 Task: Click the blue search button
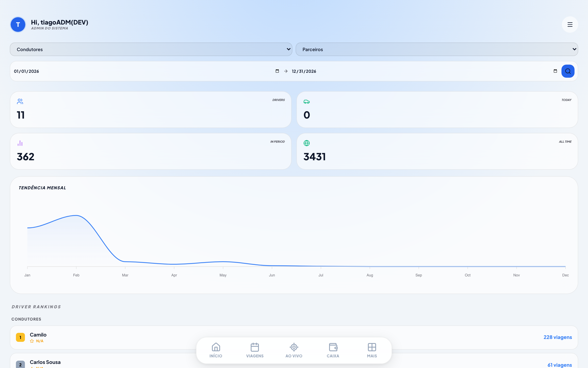click(568, 71)
